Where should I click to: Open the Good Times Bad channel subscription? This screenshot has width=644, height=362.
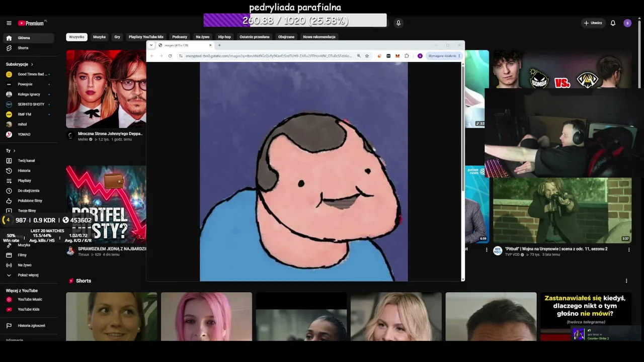click(x=30, y=74)
